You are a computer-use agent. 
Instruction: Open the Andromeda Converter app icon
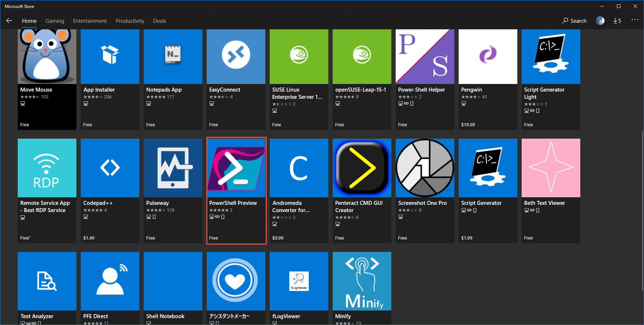[x=299, y=168]
